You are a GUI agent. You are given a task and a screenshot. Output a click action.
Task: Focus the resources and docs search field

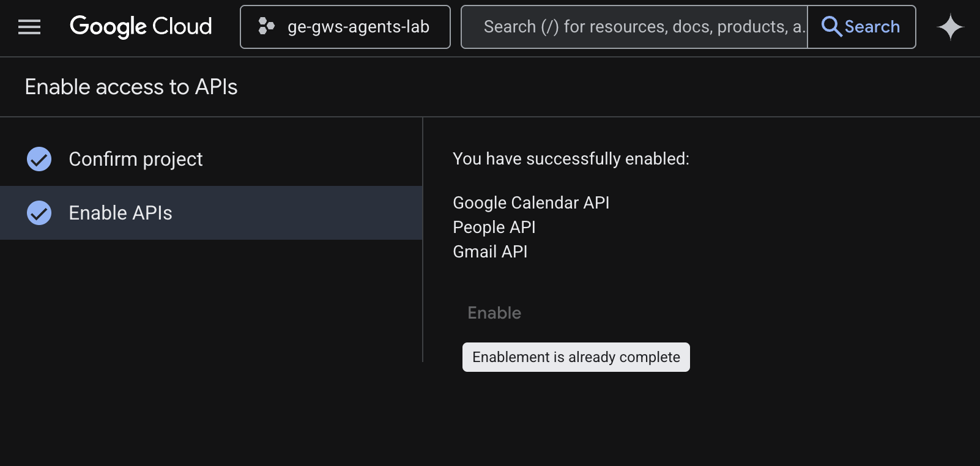click(636, 27)
